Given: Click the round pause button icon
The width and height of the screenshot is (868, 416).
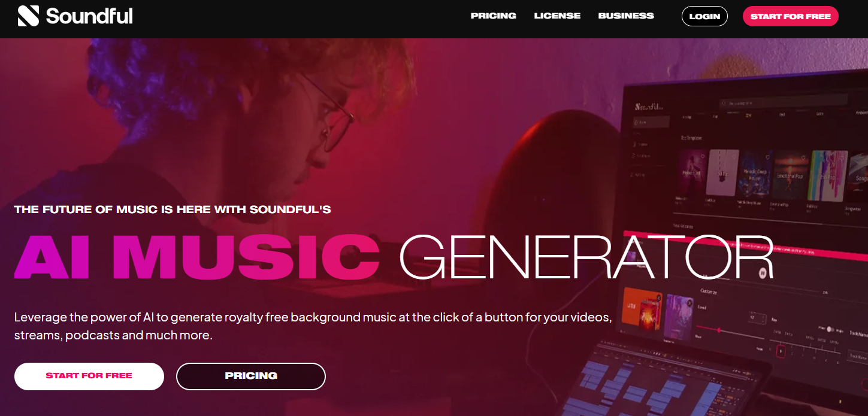Looking at the screenshot, I should 762,273.
